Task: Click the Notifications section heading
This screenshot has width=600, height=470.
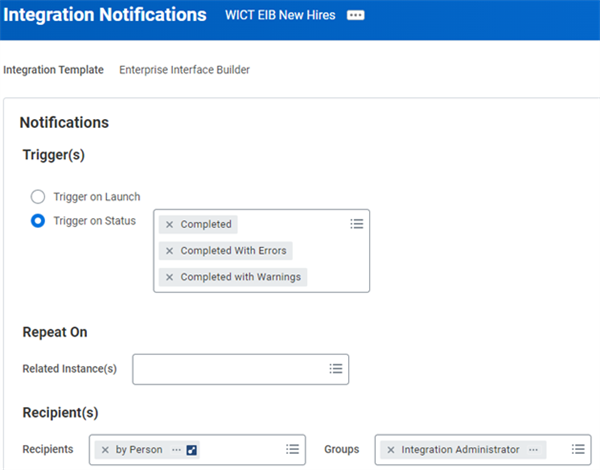Action: click(64, 122)
